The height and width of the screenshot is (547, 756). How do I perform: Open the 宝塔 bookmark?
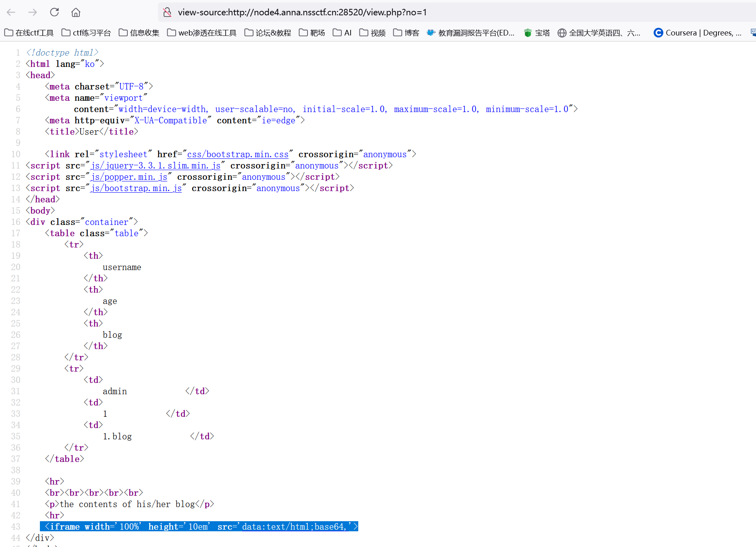coord(537,33)
